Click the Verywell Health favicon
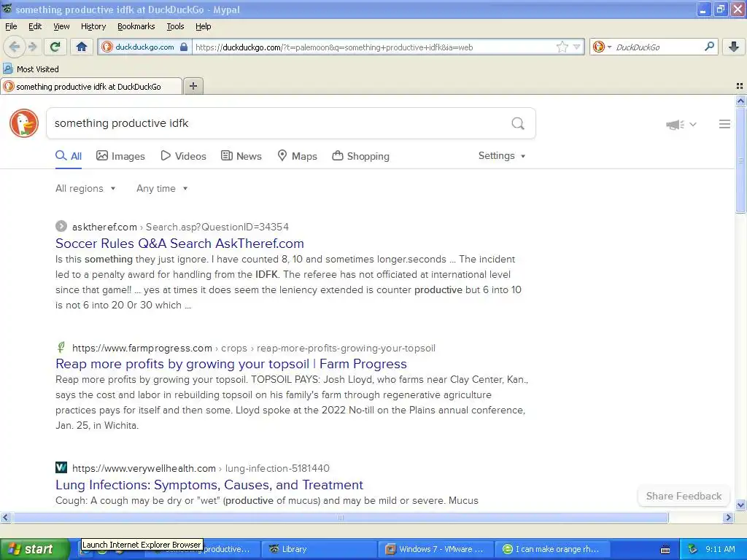 click(61, 467)
